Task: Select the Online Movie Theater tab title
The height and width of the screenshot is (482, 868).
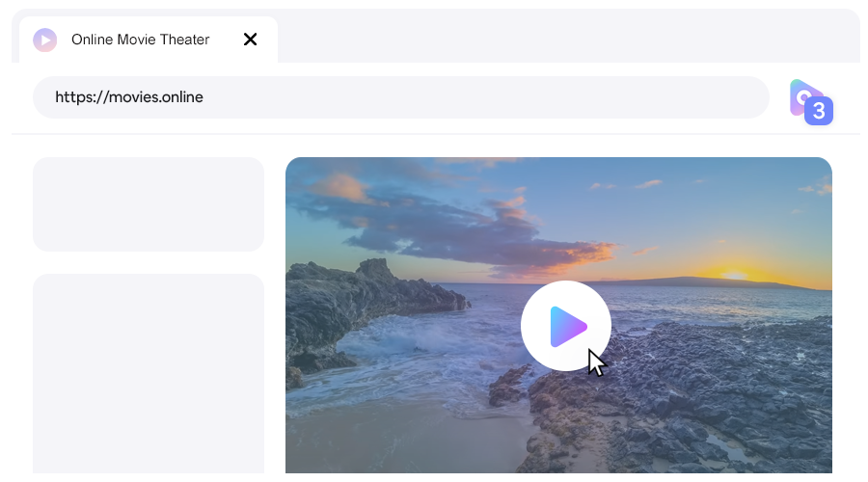Action: click(x=140, y=40)
